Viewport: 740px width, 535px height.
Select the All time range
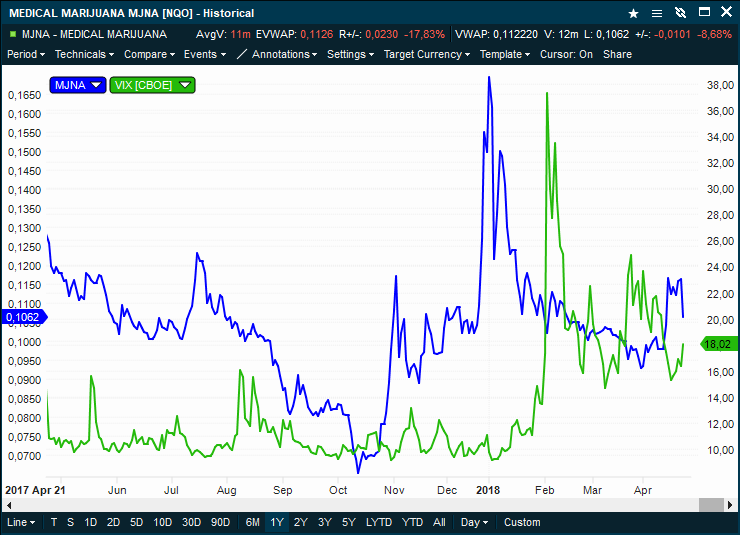pos(439,522)
